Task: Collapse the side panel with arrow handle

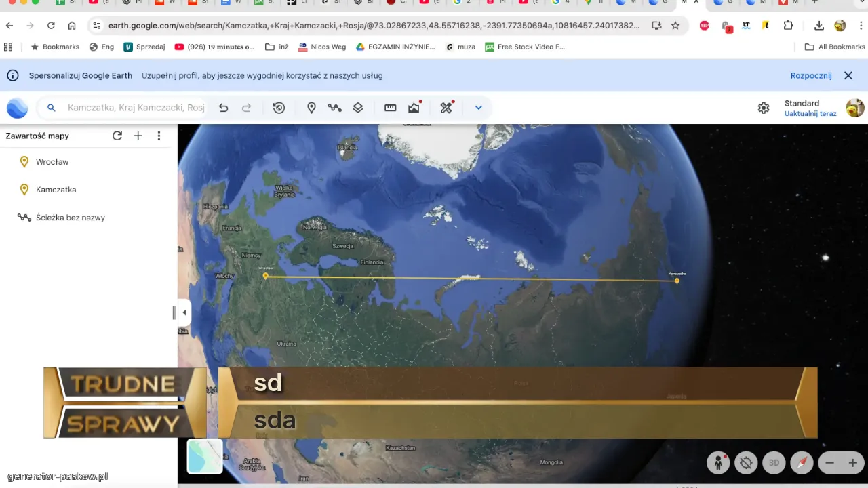Action: click(184, 312)
